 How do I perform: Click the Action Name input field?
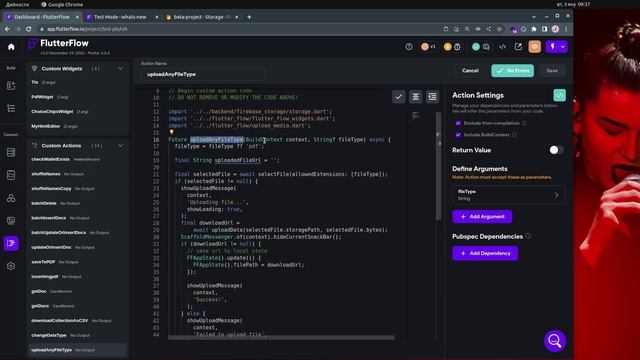point(203,74)
